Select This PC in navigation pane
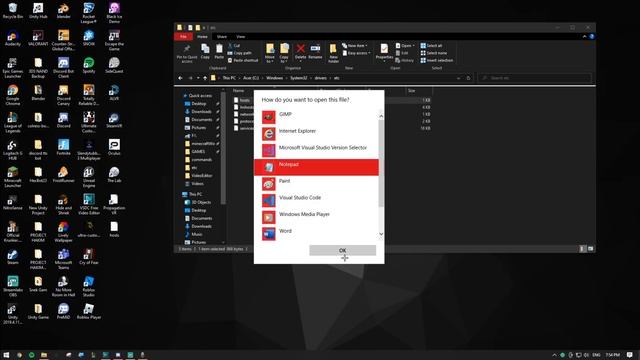Viewport: 640px width, 360px height. point(196,194)
